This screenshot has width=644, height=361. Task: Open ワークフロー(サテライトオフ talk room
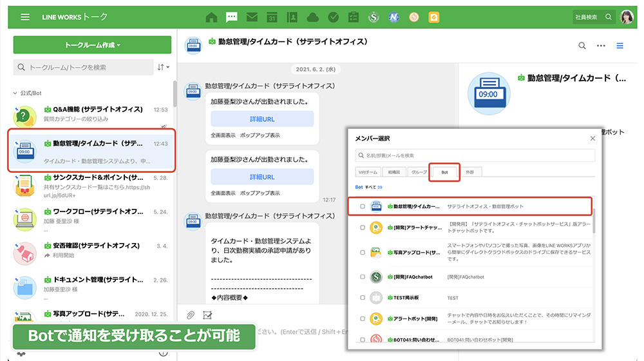click(x=91, y=220)
